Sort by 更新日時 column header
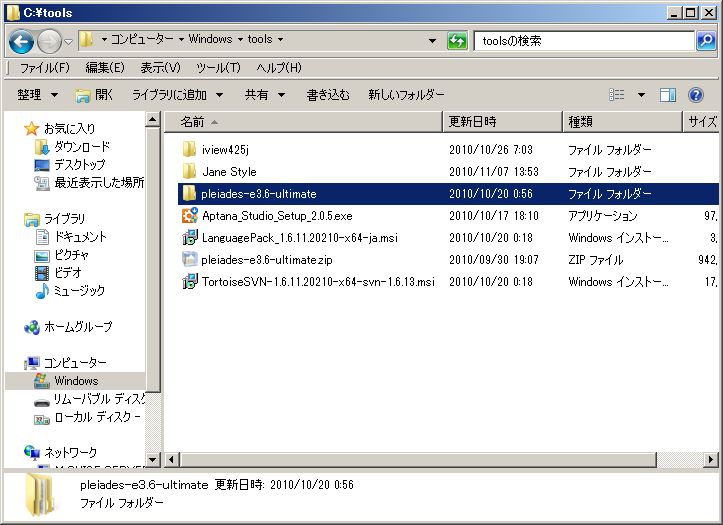The width and height of the screenshot is (723, 525). pos(503,122)
